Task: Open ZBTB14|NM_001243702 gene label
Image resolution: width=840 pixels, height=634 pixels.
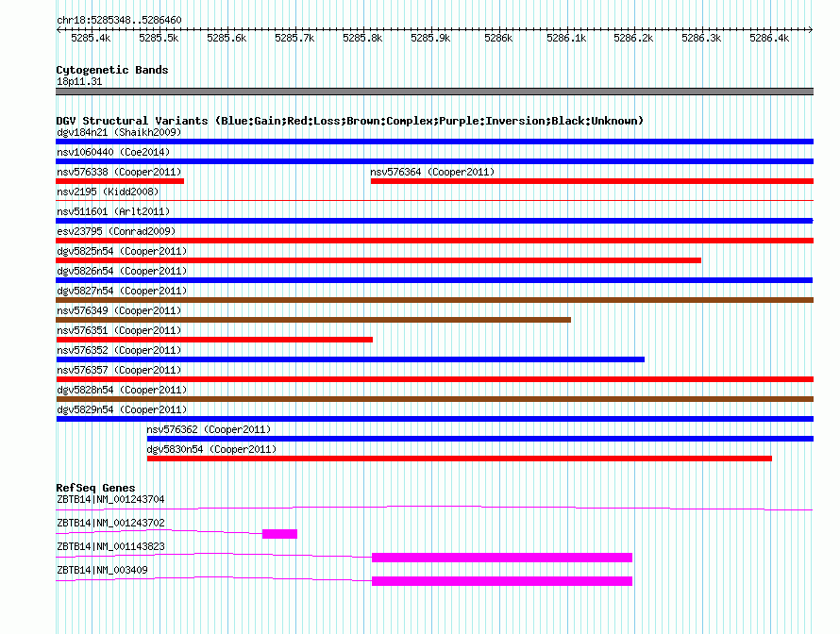Action: (x=110, y=524)
